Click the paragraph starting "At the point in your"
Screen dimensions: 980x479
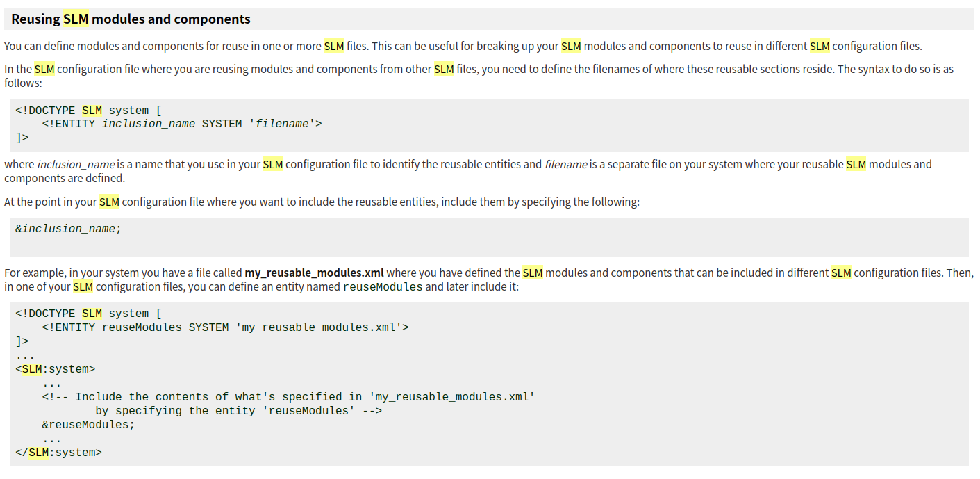(x=321, y=202)
